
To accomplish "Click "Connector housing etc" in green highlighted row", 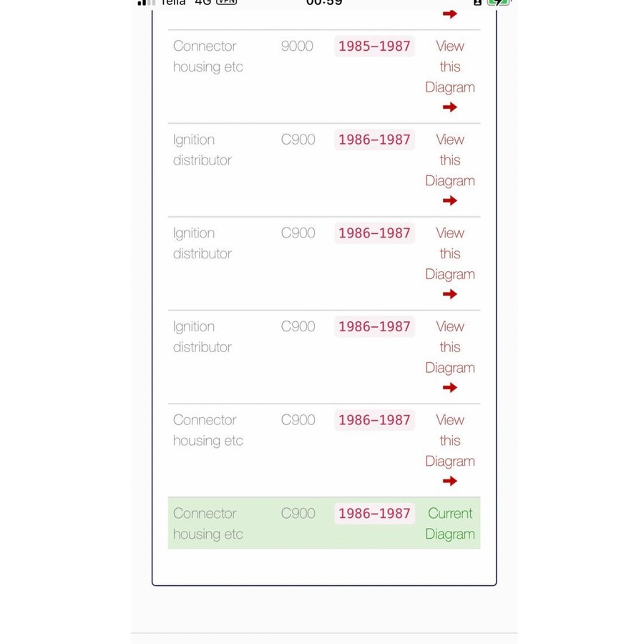I will tap(208, 524).
